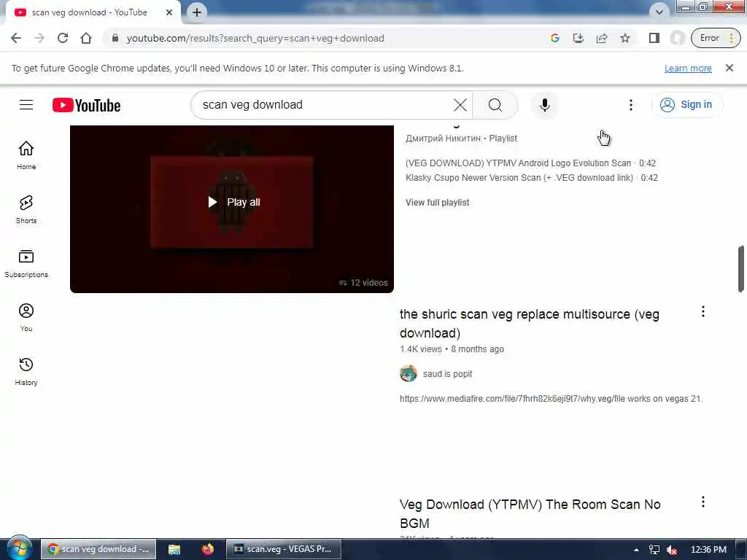Open the shuric scan veg replace video

[530, 323]
